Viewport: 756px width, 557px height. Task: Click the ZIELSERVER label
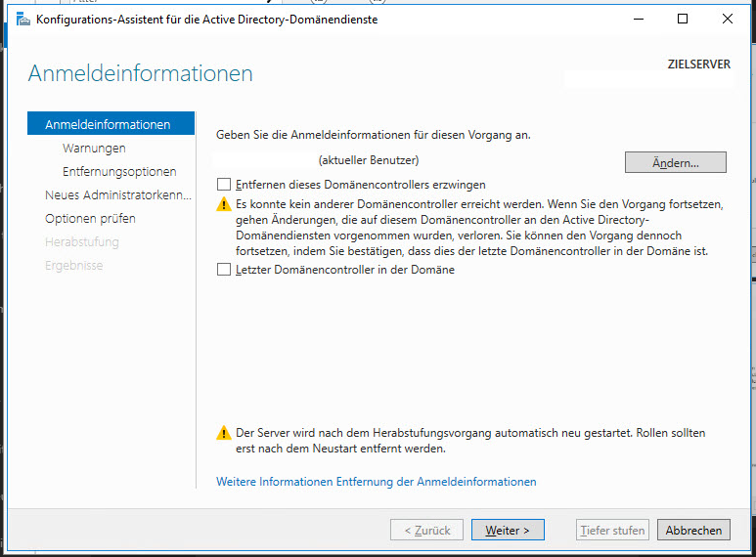(699, 64)
